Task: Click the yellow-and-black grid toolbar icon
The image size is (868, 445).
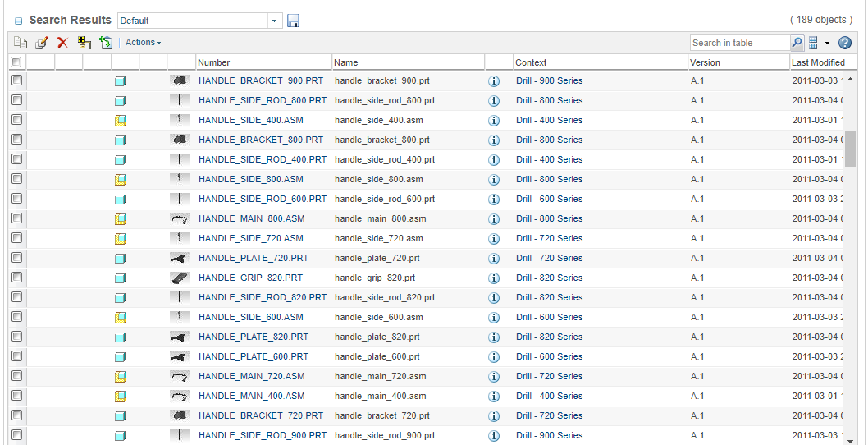Action: (85, 43)
